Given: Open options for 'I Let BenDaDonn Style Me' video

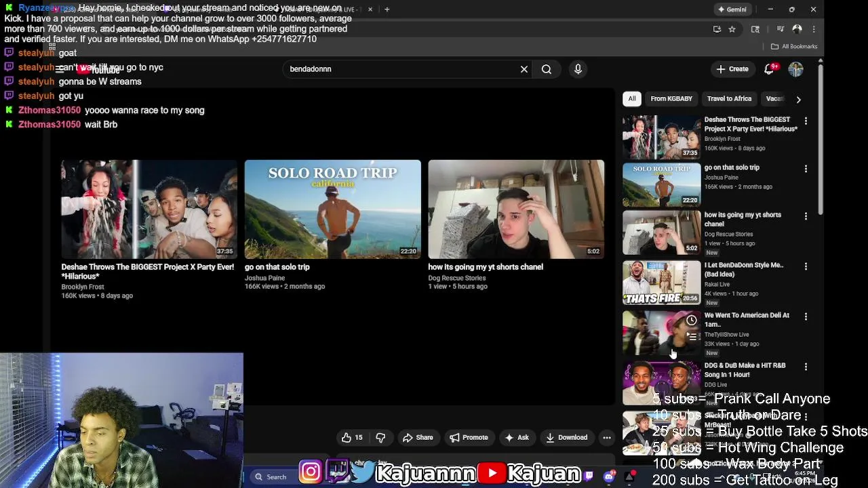Looking at the screenshot, I should pos(806,266).
